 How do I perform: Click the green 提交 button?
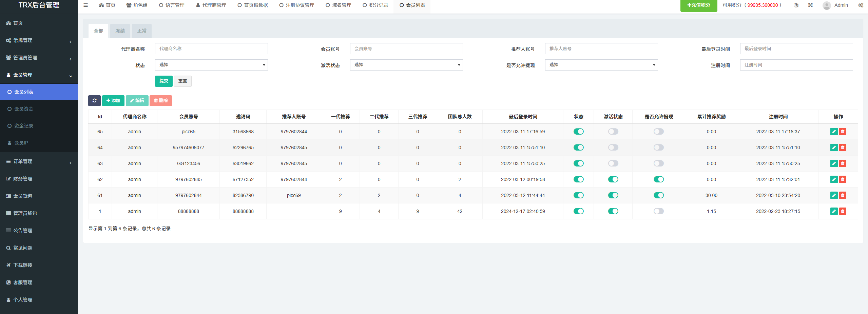(x=164, y=81)
